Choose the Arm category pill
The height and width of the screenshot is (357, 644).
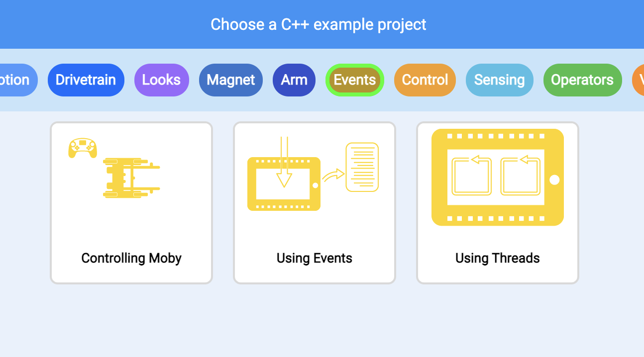tap(294, 80)
